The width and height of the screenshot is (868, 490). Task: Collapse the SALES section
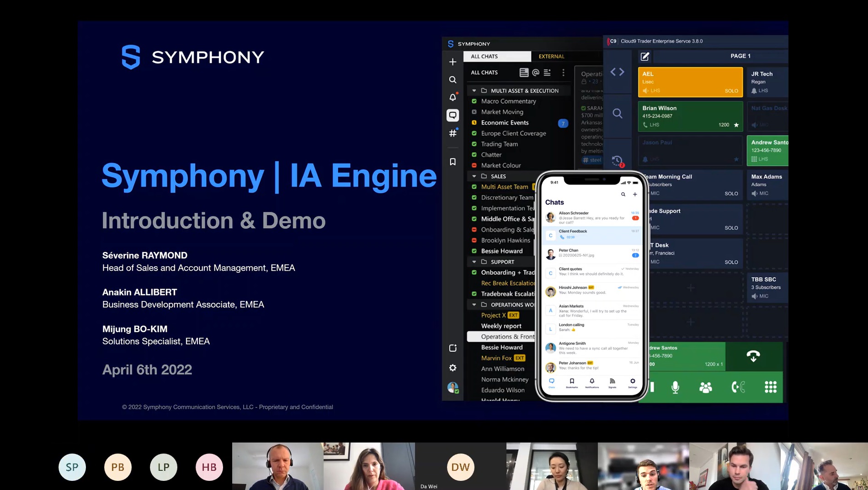474,176
